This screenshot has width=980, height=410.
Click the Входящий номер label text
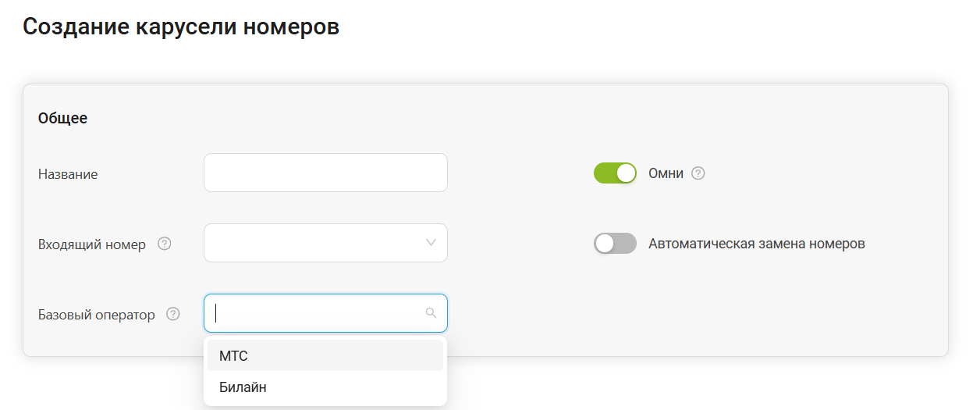(92, 244)
